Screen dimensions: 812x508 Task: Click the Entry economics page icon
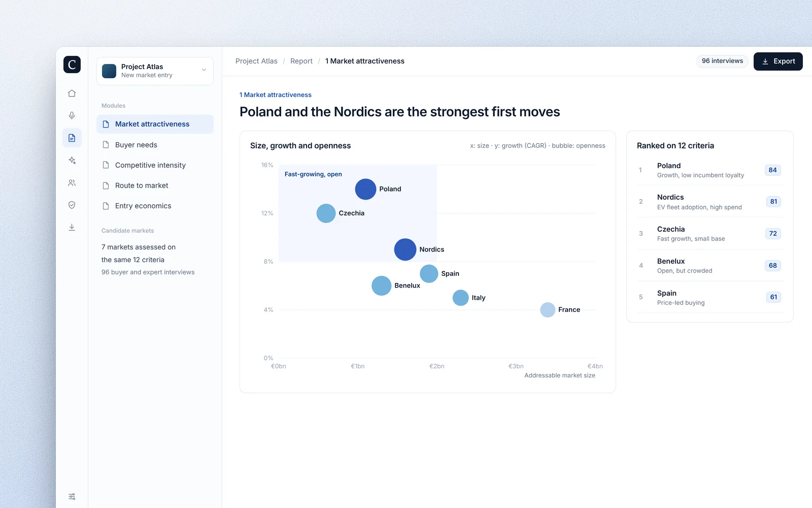(106, 206)
